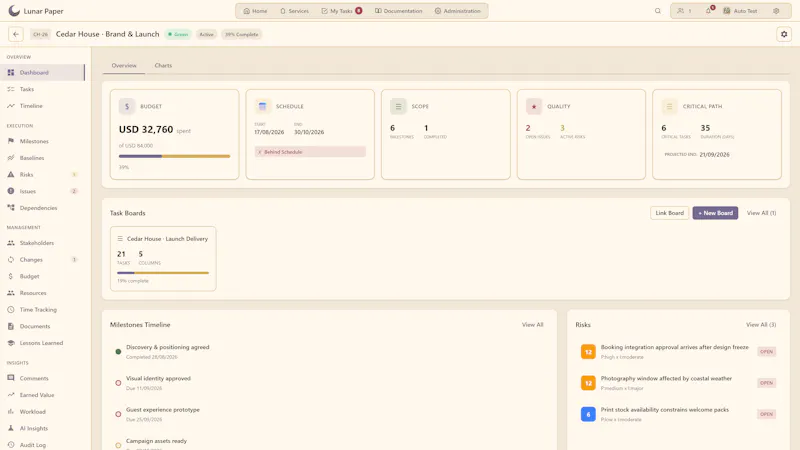The image size is (800, 450).
Task: Open Workload in sidebar
Action: coord(42,412)
